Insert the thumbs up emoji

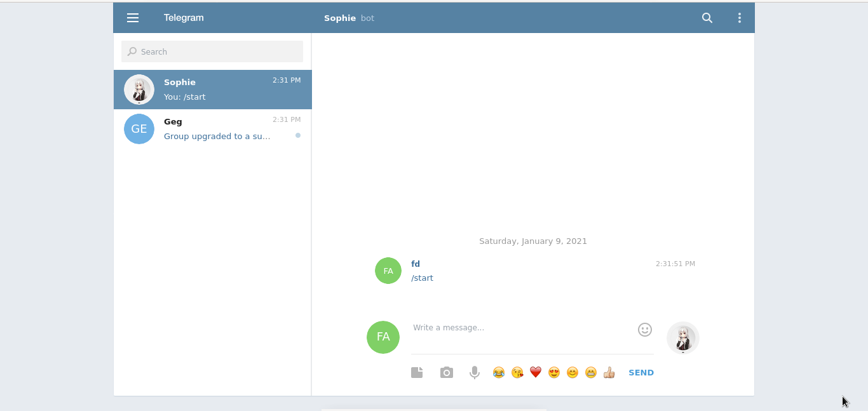(x=609, y=373)
